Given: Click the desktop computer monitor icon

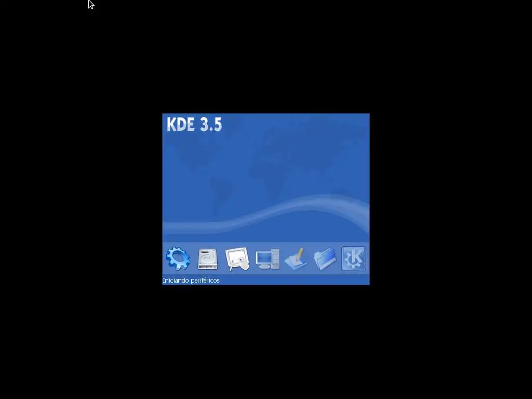Looking at the screenshot, I should [268, 259].
